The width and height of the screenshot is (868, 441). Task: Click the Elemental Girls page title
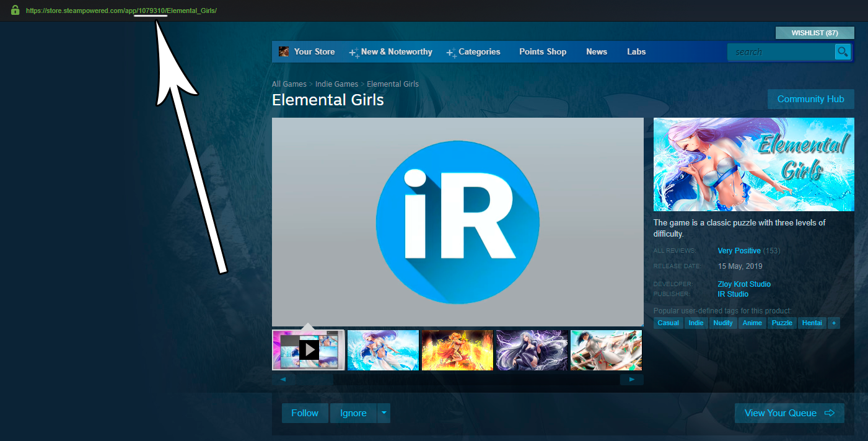(328, 100)
